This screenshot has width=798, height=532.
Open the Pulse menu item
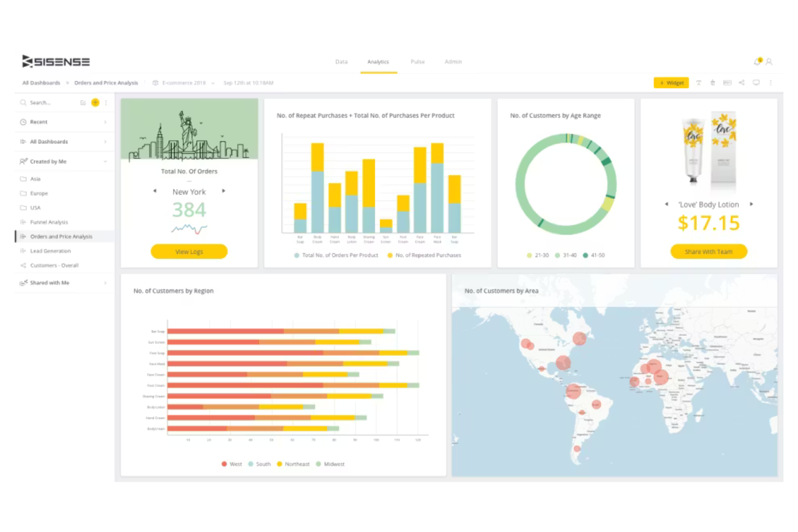[417, 61]
